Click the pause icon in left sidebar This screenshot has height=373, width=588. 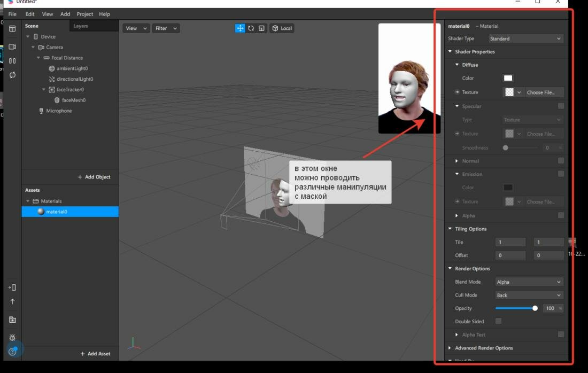click(12, 61)
